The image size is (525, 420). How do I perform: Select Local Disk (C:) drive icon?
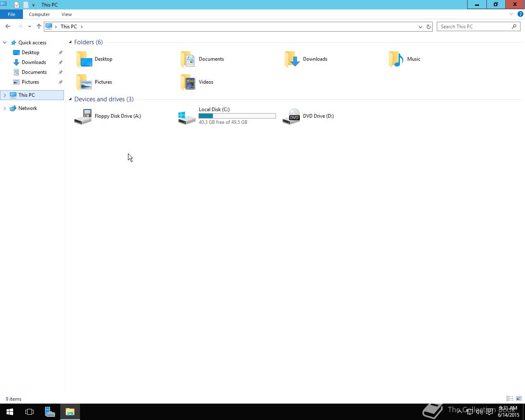[187, 117]
